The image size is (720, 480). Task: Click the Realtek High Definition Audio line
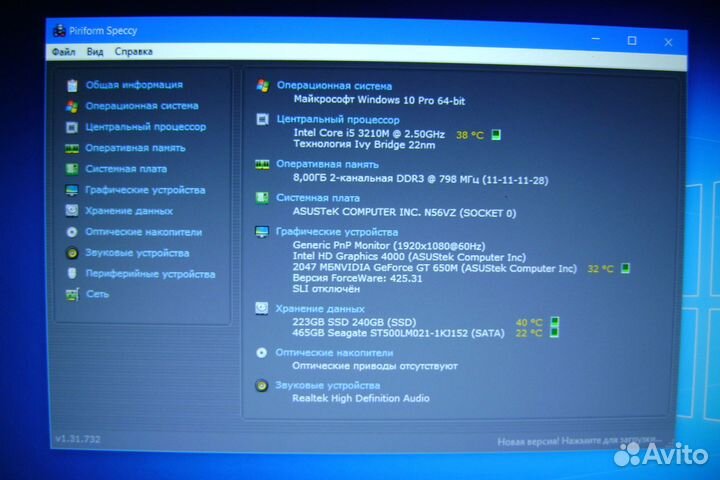pos(361,398)
